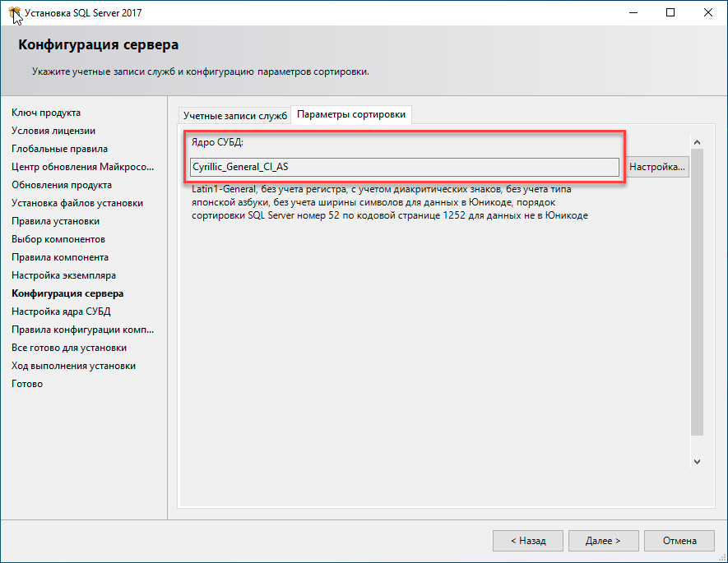Select Все готово для установки step
The height and width of the screenshot is (563, 728).
(69, 348)
